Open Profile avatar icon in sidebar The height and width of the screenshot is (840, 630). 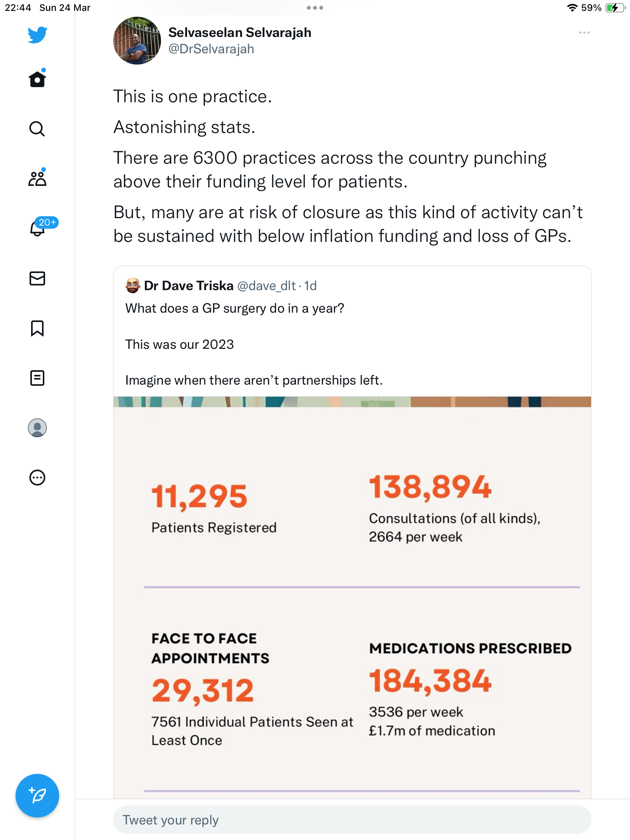coord(37,428)
